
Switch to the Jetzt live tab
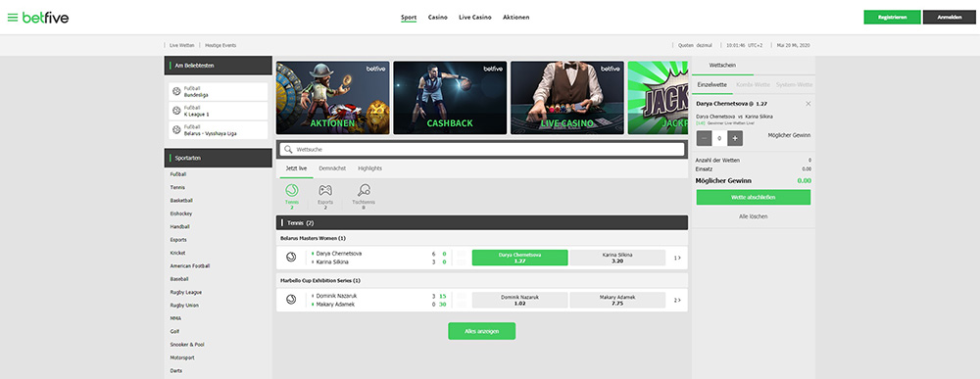[x=296, y=168]
